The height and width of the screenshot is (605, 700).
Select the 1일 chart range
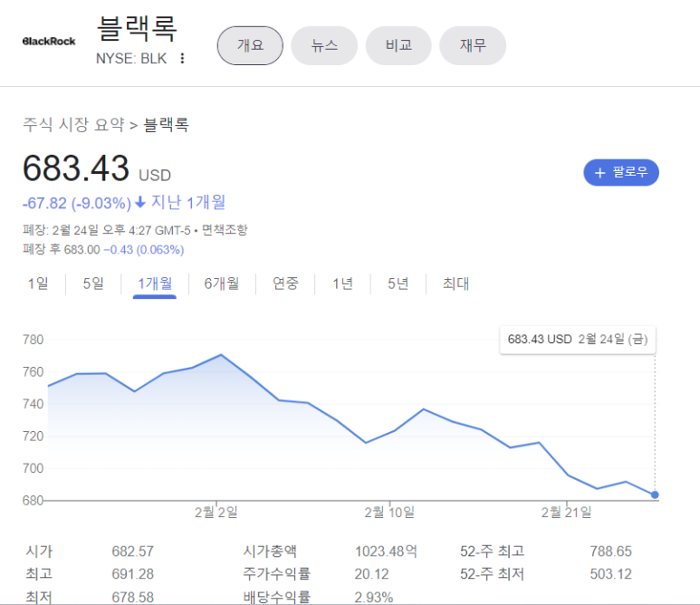(x=38, y=283)
